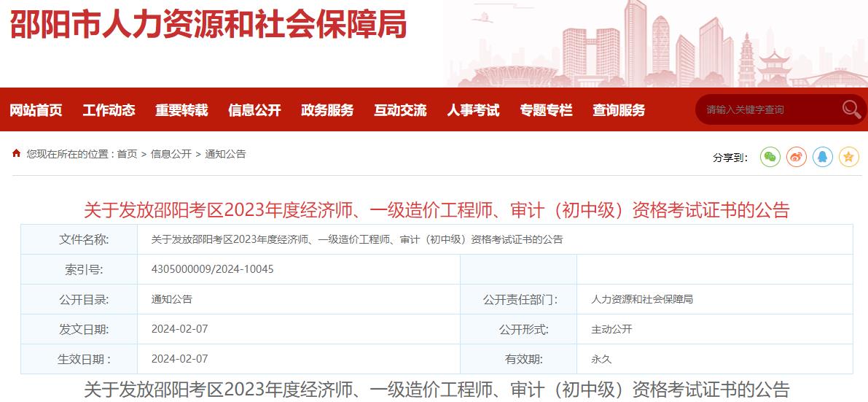Share the page to Sina Weibo
The width and height of the screenshot is (868, 402).
click(797, 157)
